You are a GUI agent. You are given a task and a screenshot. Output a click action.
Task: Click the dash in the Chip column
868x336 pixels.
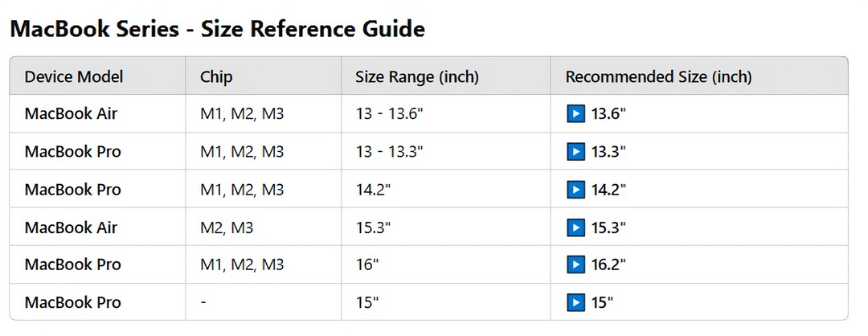203,303
